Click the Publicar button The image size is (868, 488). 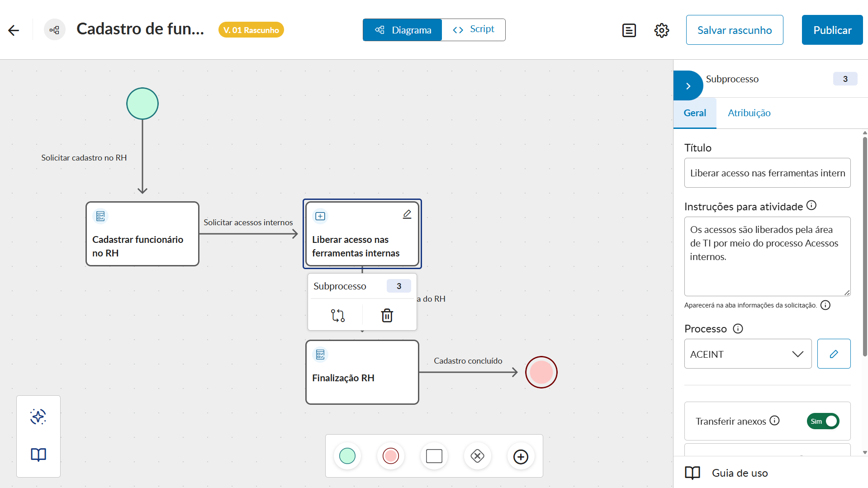[832, 30]
